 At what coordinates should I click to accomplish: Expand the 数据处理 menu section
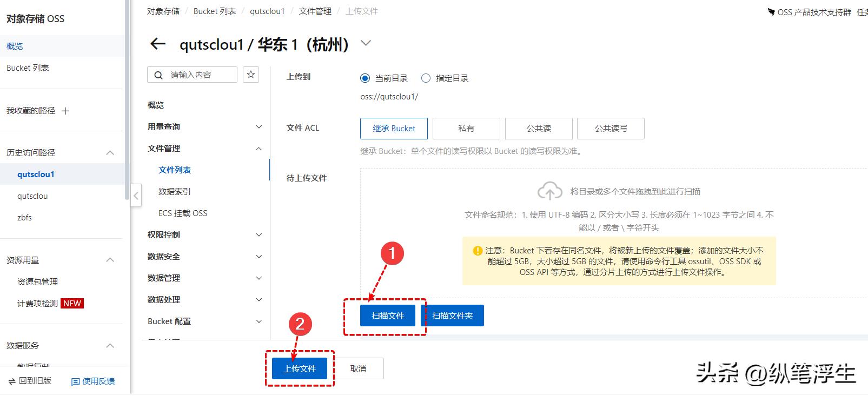pyautogui.click(x=259, y=300)
